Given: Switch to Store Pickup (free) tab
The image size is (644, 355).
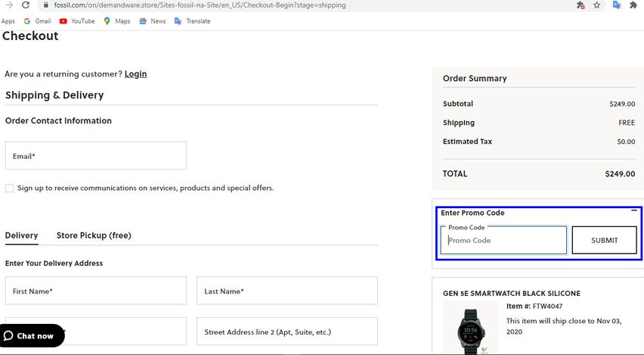Looking at the screenshot, I should [94, 235].
